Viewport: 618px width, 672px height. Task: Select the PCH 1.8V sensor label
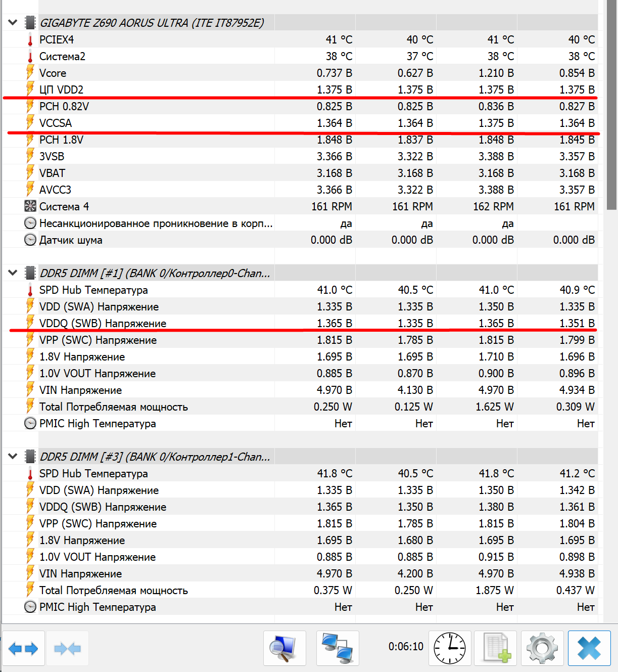tap(61, 140)
